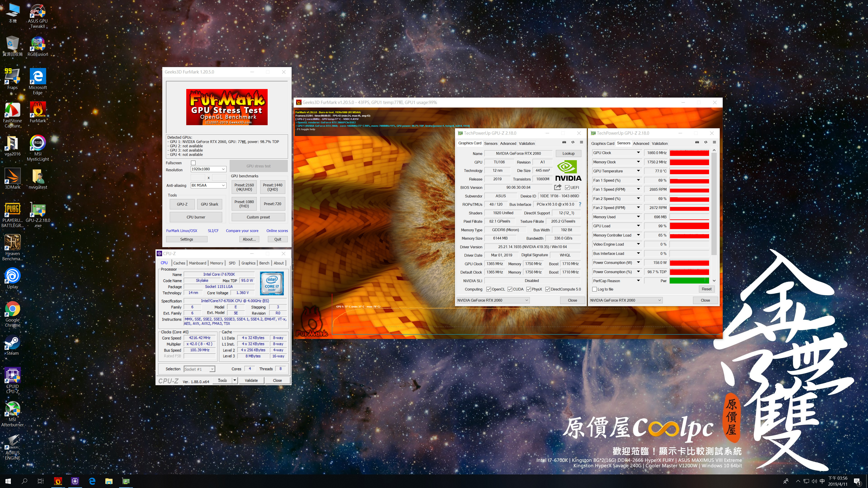Open MSI Afterburner desktop icon
The image size is (868, 488).
12,414
